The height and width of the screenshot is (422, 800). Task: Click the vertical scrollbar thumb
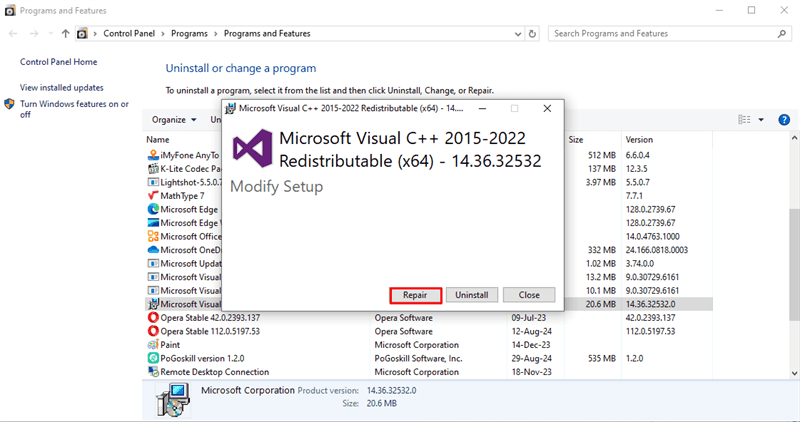point(794,264)
